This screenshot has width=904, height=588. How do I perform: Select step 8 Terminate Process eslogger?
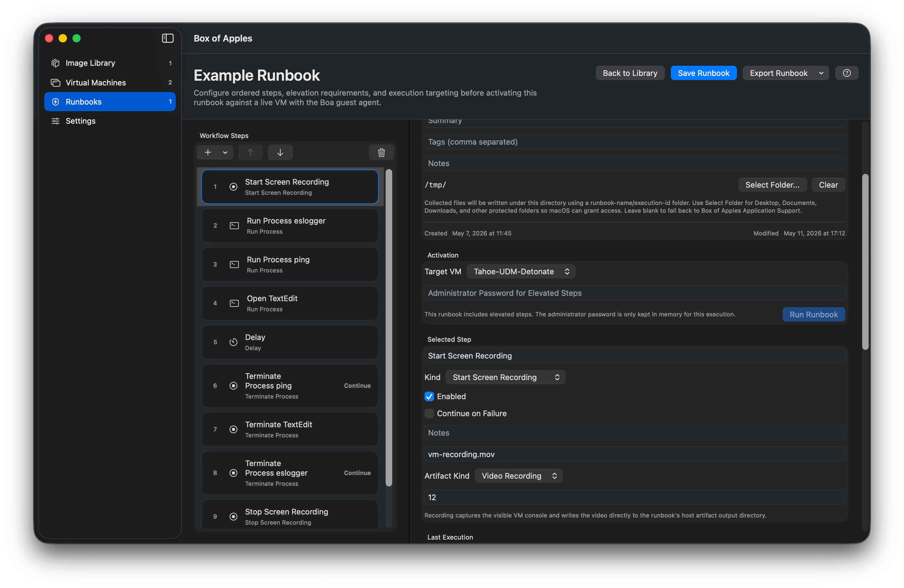pos(290,473)
